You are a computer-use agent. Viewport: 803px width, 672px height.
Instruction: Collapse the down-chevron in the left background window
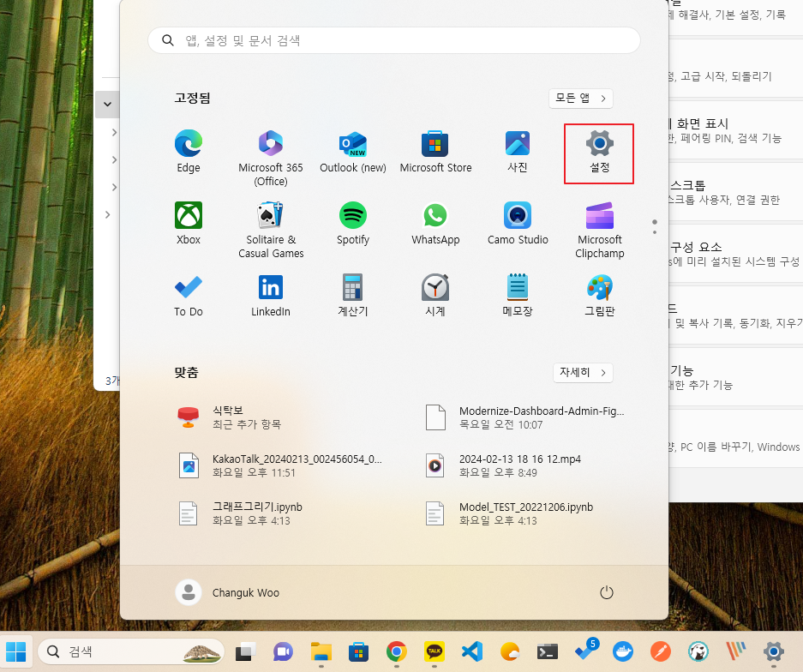(x=107, y=105)
